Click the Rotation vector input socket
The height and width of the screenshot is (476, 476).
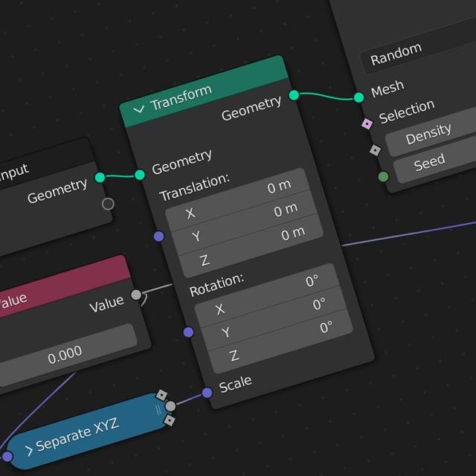(x=188, y=332)
